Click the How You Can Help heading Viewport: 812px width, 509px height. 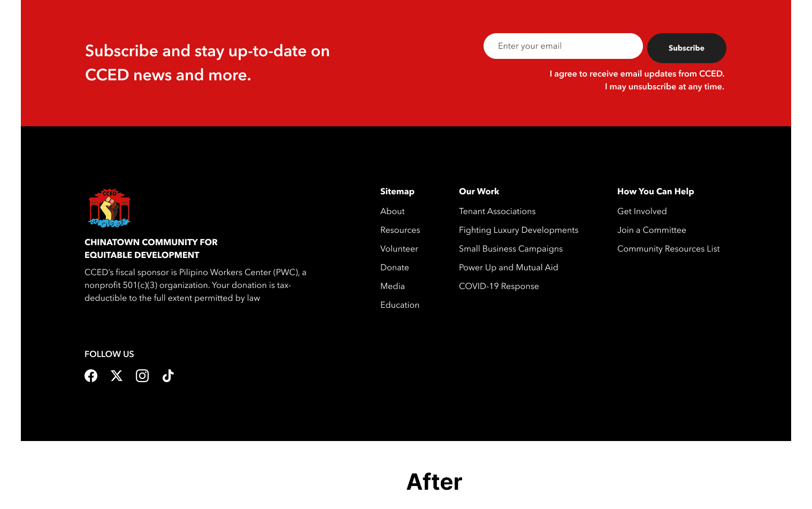click(656, 192)
